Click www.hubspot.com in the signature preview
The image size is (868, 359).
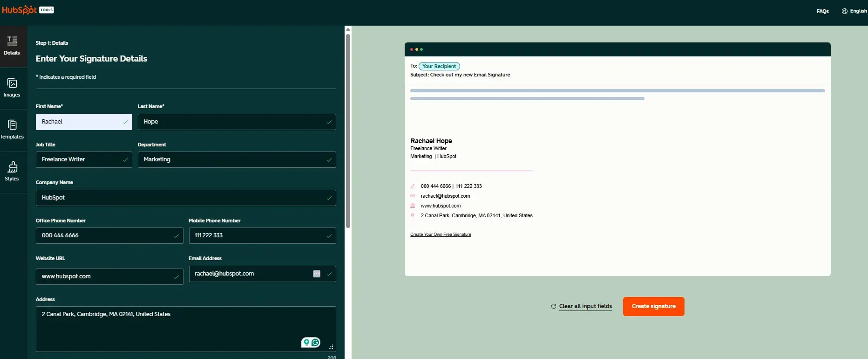(441, 206)
